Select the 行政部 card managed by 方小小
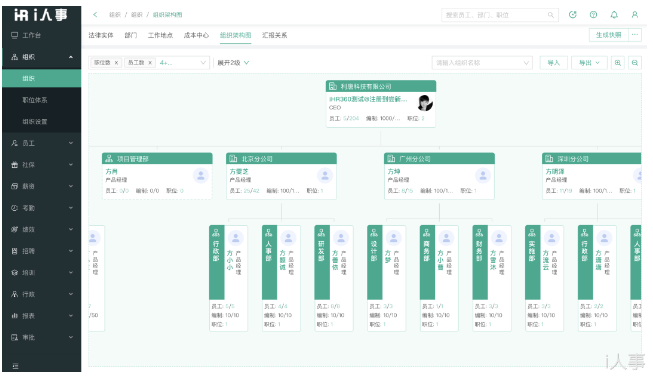 pyautogui.click(x=228, y=278)
